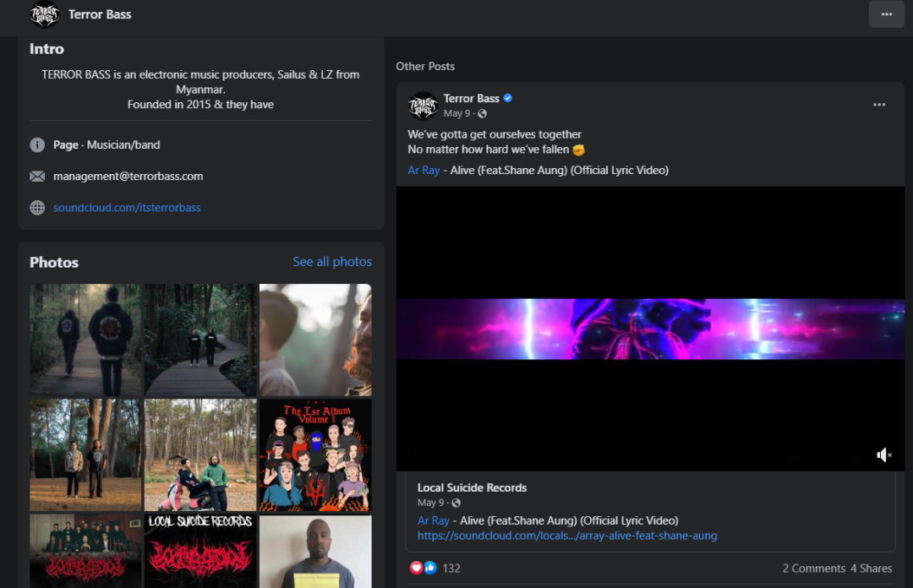Click the Local Suicide Records page name

[x=472, y=487]
